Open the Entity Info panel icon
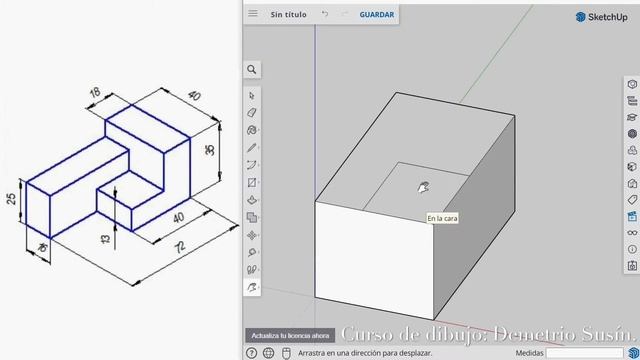This screenshot has height=360, width=640. 632,84
